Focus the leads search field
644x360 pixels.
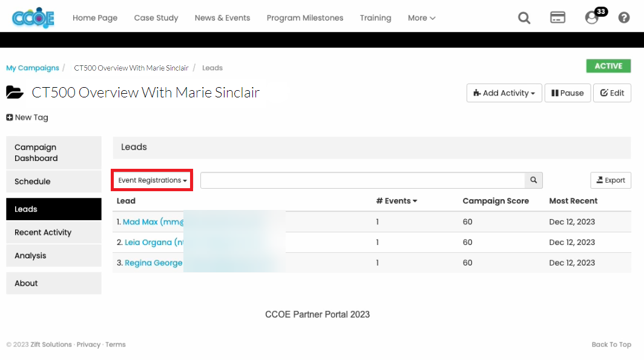tap(363, 180)
